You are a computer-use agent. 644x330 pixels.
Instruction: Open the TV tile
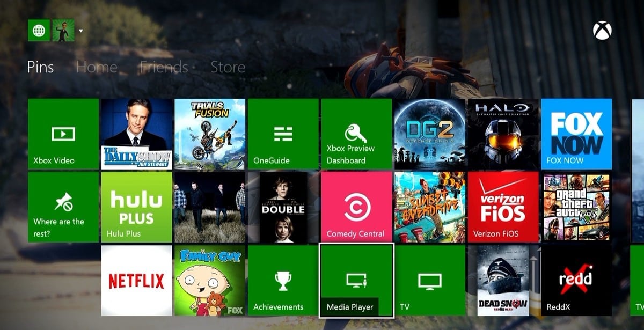click(x=430, y=281)
